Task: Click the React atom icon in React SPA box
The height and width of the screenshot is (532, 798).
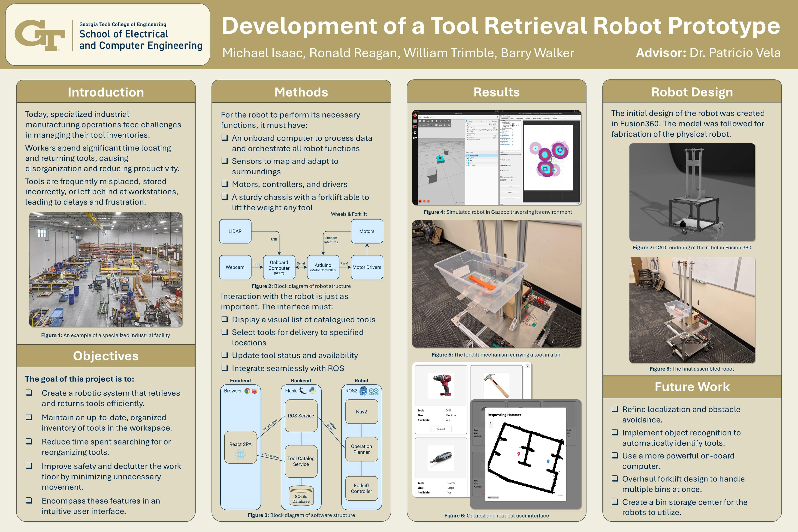Action: [240, 454]
